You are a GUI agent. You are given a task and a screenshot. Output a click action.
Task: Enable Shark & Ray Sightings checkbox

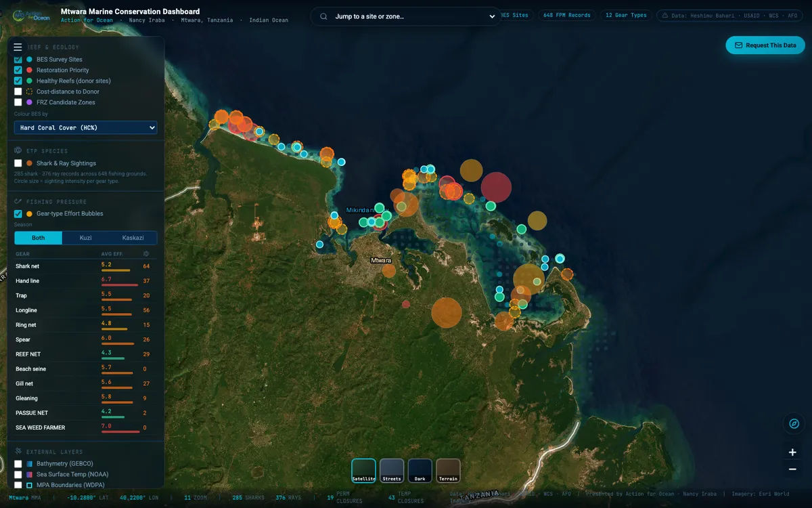pyautogui.click(x=18, y=163)
